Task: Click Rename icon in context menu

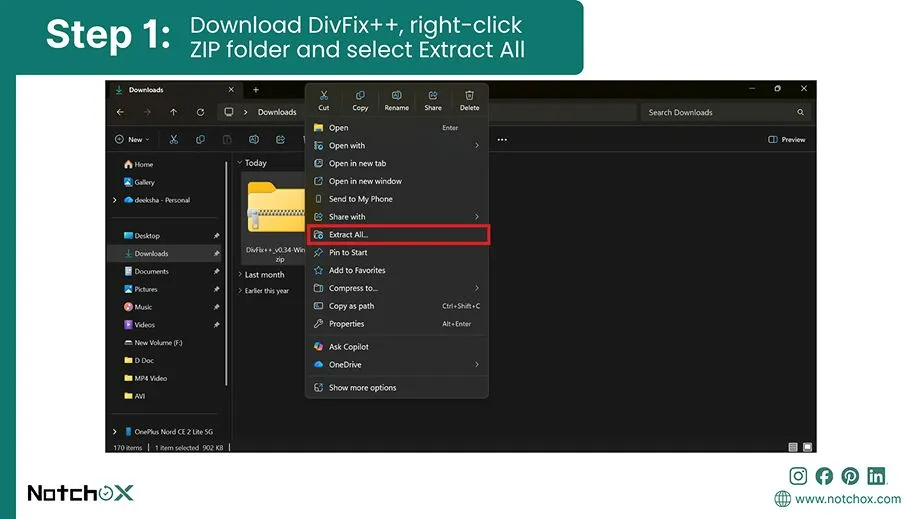Action: coord(396,100)
